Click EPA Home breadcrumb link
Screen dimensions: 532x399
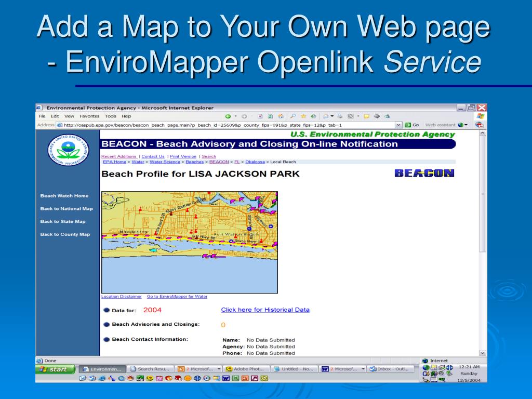[114, 162]
